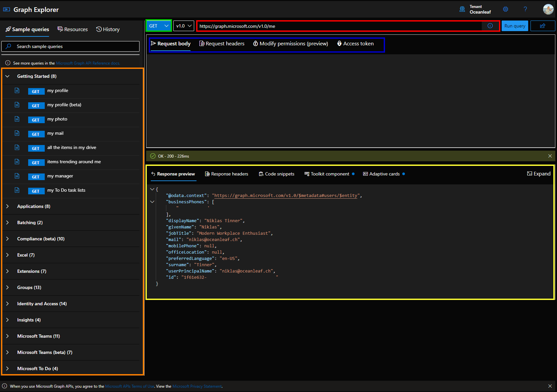
Task: Select the Adaptive cards tab
Action: coord(384,174)
